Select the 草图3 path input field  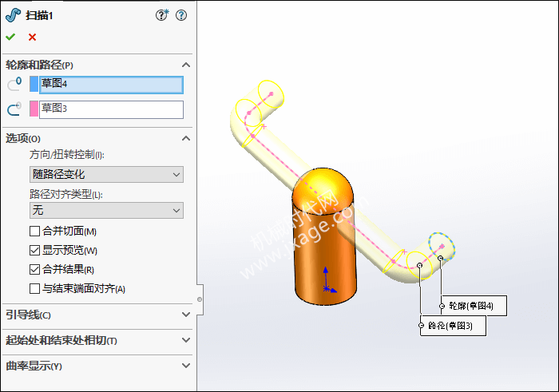[111, 109]
